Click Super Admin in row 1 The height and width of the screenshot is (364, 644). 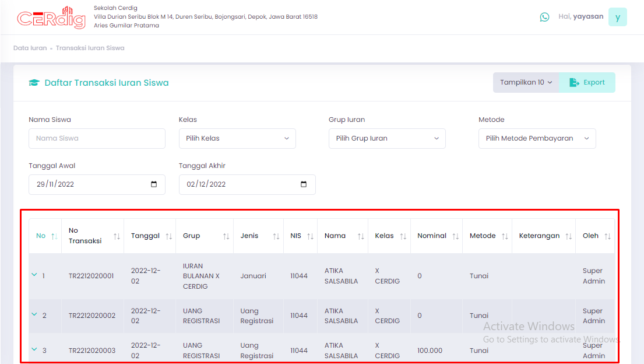coord(593,276)
